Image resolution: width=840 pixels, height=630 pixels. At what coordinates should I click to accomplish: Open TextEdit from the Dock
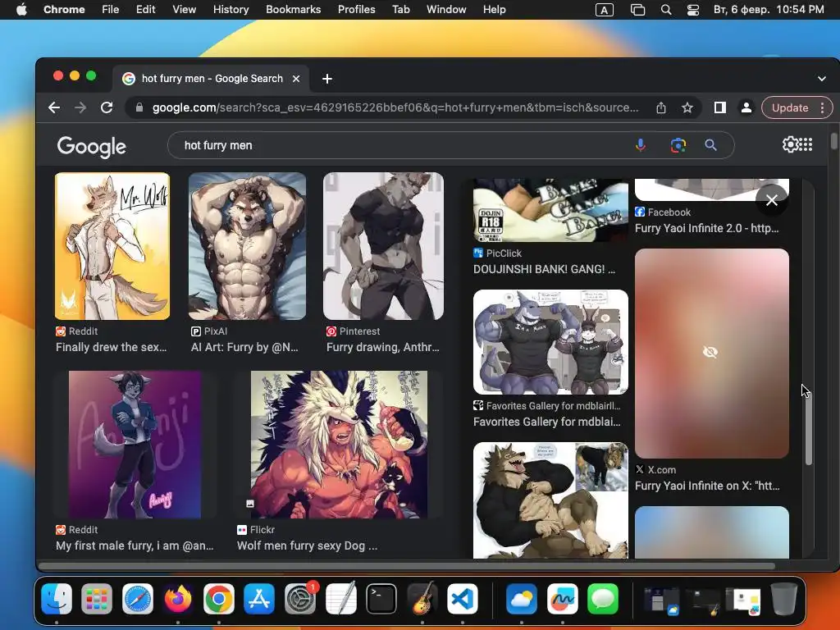coord(340,598)
